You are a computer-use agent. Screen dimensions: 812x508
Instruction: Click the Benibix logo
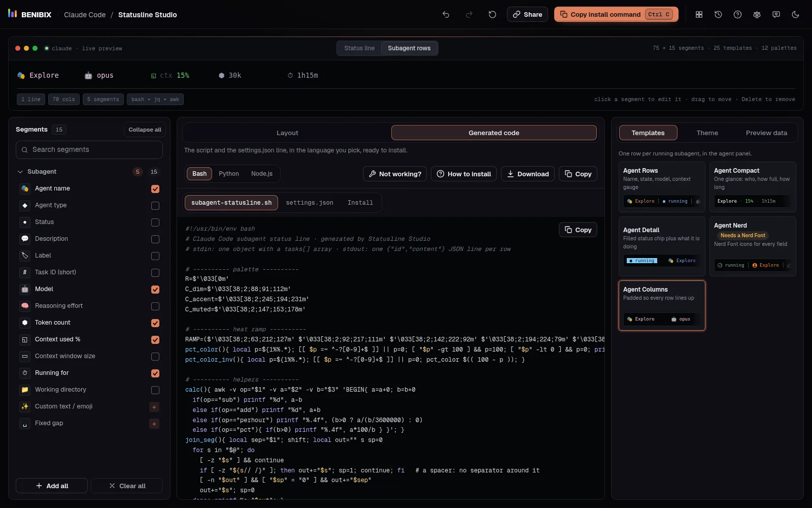click(x=30, y=14)
